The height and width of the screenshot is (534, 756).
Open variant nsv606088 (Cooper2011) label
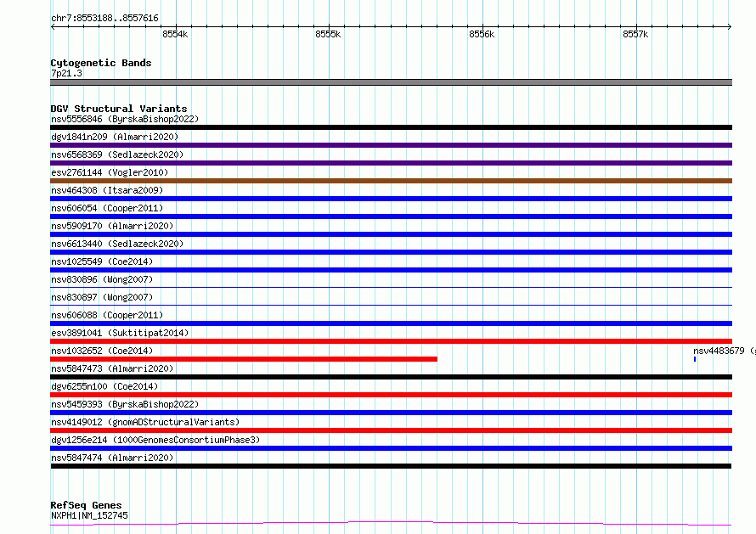coord(107,315)
